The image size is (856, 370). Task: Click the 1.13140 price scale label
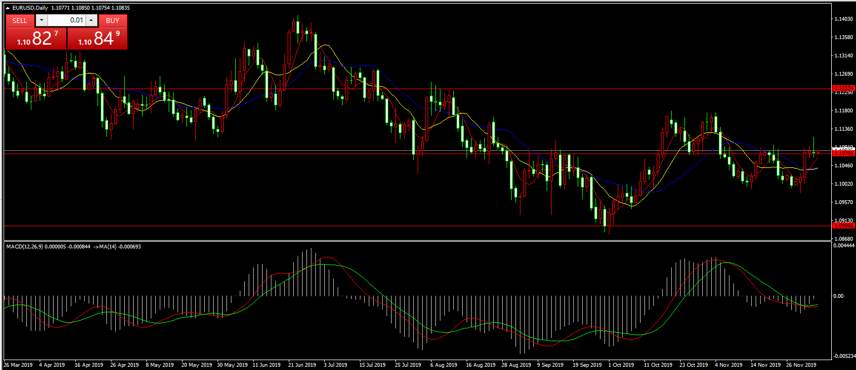tap(843, 56)
